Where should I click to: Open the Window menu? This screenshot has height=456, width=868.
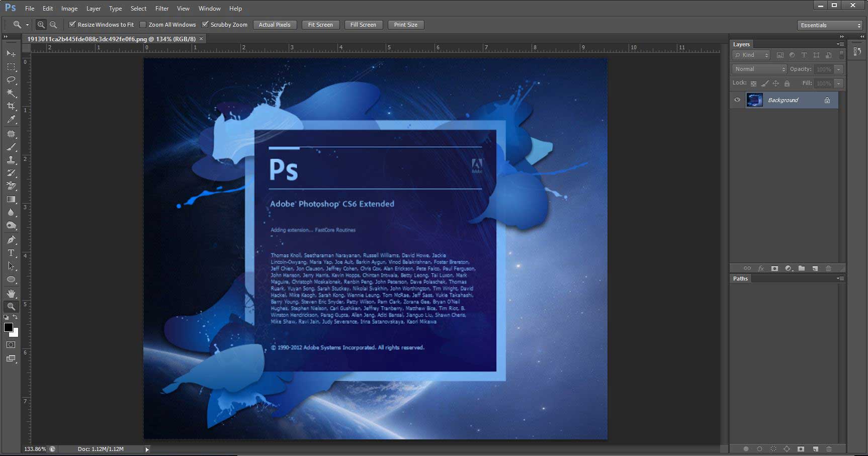click(210, 9)
